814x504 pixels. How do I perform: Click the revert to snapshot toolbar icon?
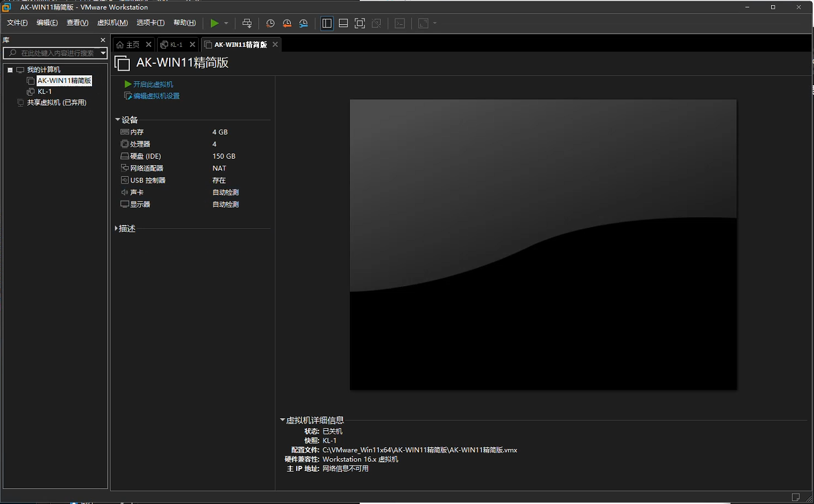click(287, 23)
